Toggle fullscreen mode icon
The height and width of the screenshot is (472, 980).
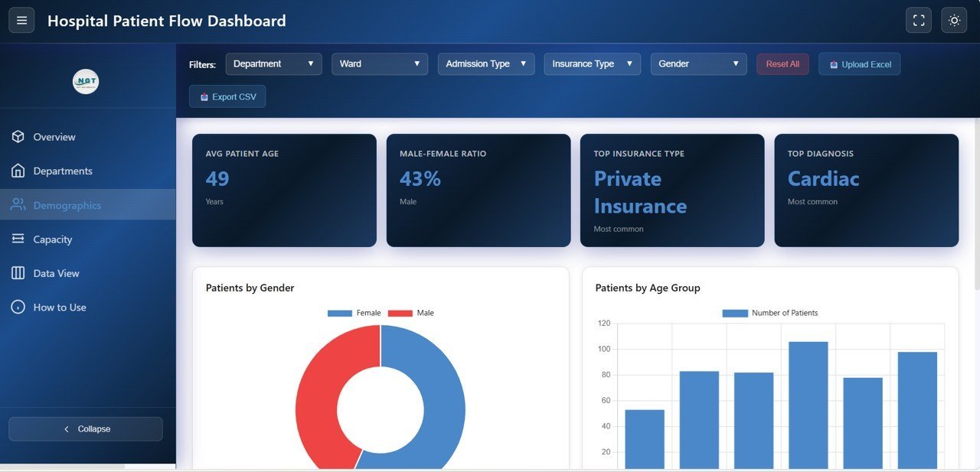pyautogui.click(x=918, y=21)
